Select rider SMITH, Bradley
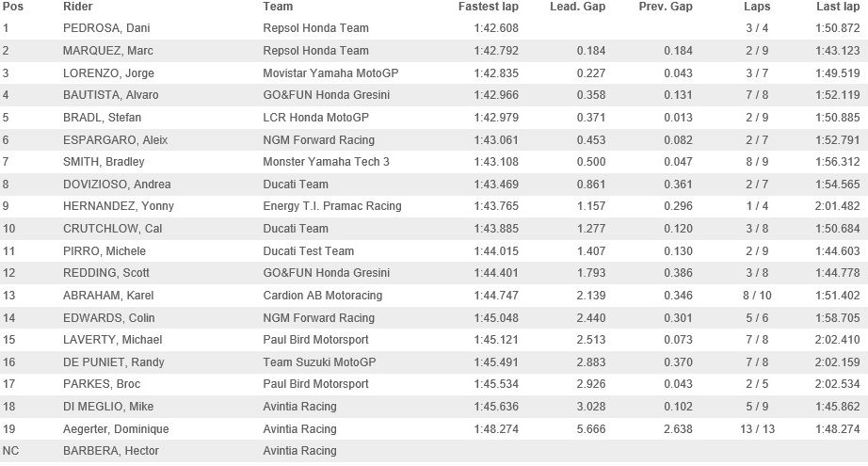Image resolution: width=868 pixels, height=466 pixels. (x=104, y=162)
